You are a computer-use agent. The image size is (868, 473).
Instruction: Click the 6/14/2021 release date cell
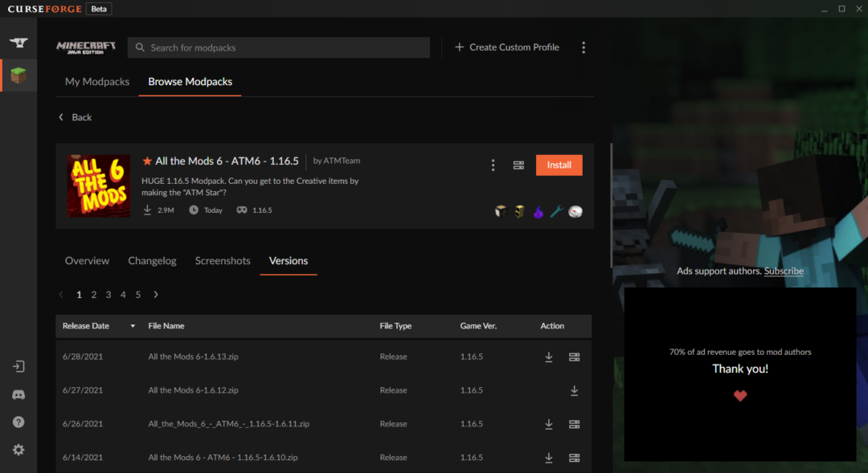coord(83,458)
